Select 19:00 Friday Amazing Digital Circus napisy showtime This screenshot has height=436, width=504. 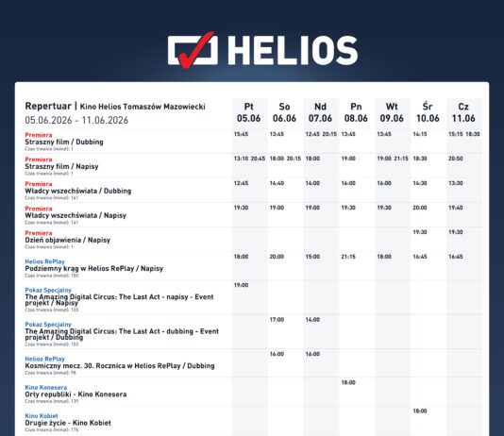coord(241,285)
